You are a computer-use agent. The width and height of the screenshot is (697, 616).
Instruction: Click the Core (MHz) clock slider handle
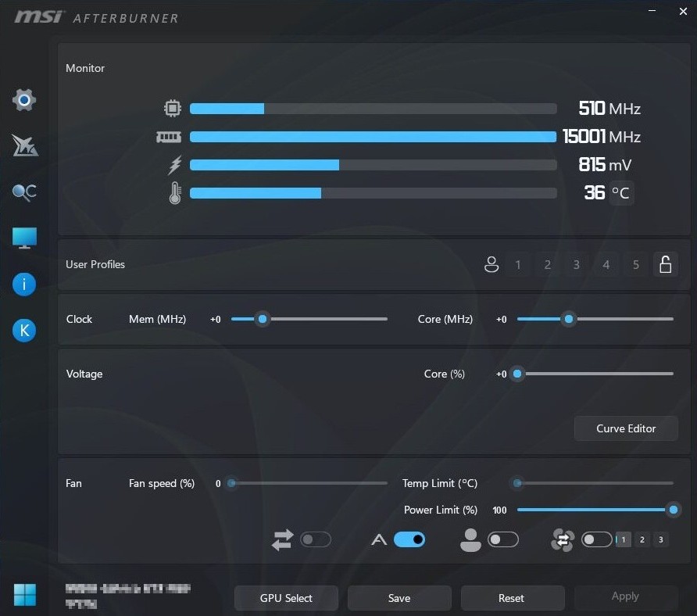tap(569, 319)
